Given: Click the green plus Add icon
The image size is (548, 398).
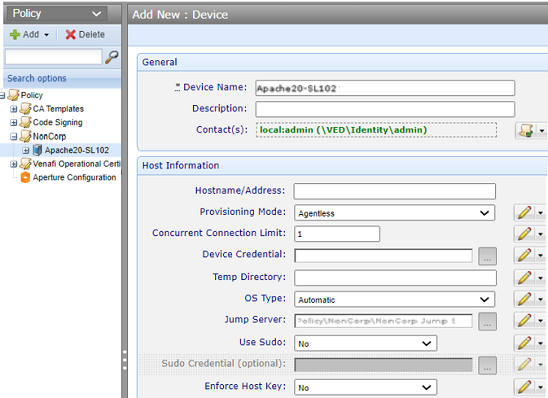Looking at the screenshot, I should [x=15, y=35].
